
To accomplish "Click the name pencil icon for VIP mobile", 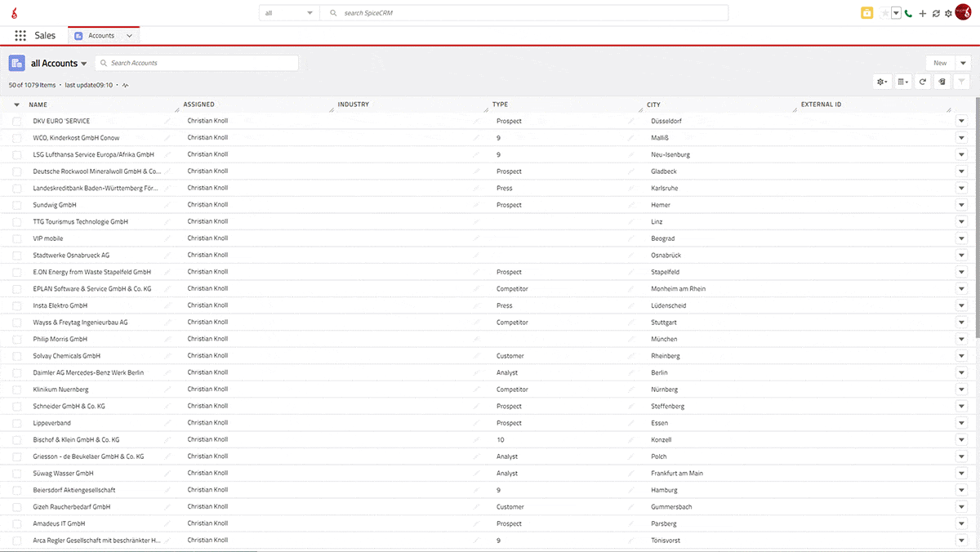I will [x=167, y=238].
